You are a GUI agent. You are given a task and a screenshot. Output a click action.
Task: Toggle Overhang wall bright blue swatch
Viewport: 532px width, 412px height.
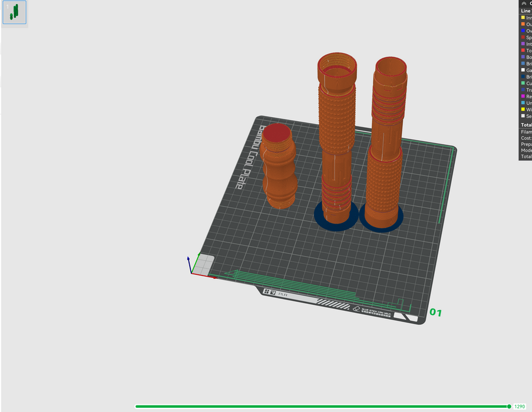523,31
